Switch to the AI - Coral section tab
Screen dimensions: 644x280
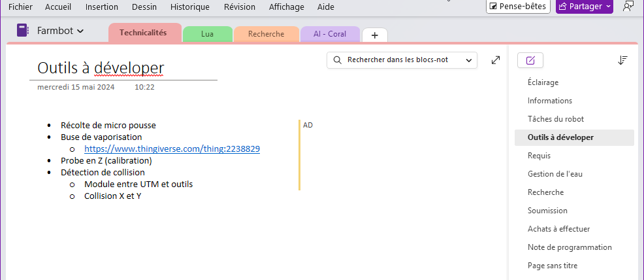pyautogui.click(x=330, y=34)
